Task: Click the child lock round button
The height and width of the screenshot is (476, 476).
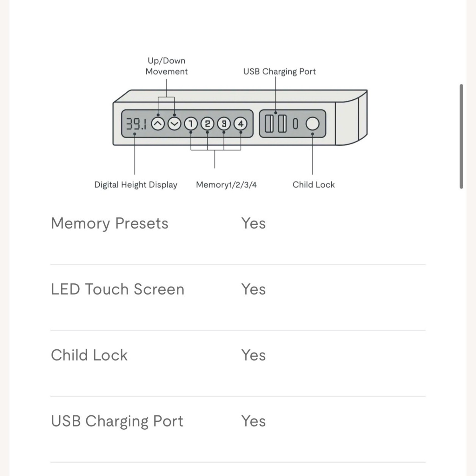Action: coord(313,124)
